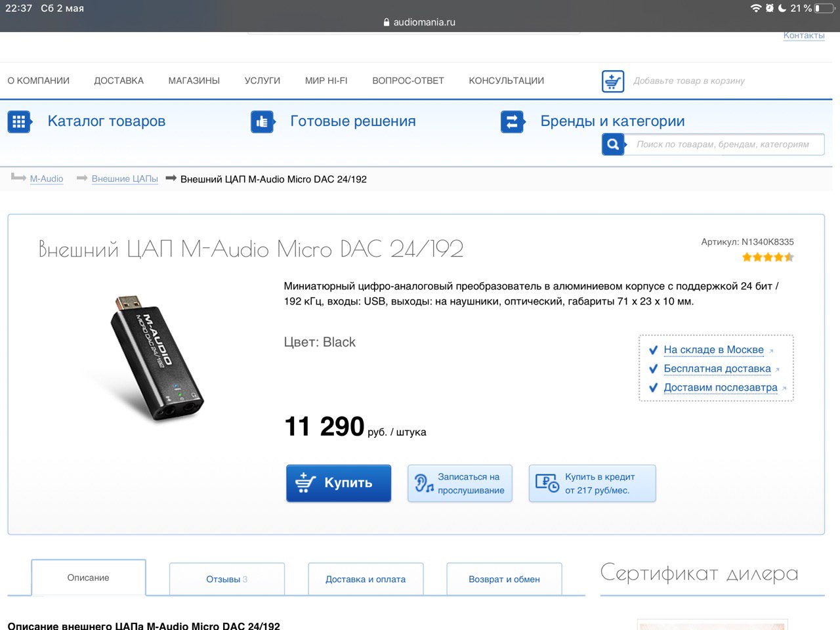The image size is (840, 630).
Task: Click На складе в Москве link
Action: (x=713, y=350)
